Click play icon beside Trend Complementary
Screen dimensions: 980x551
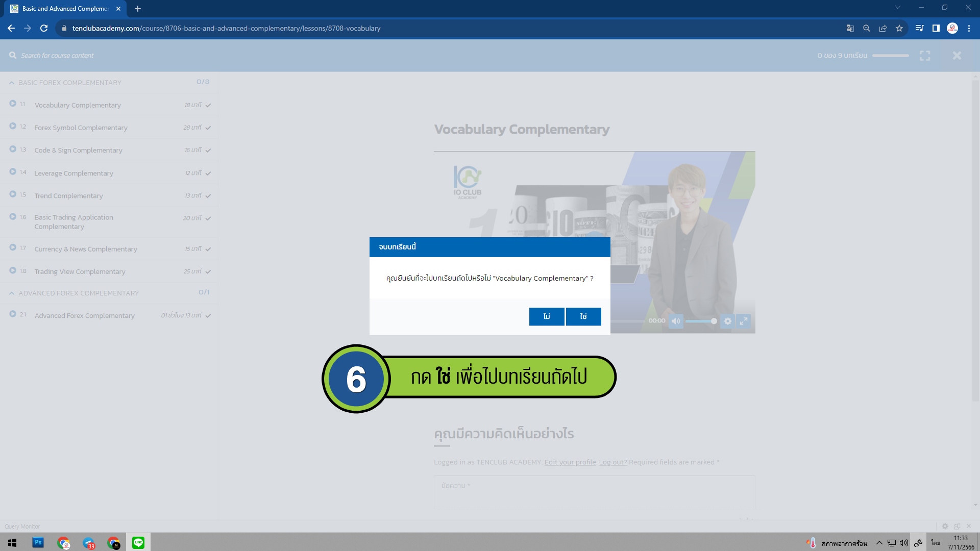pos(13,194)
